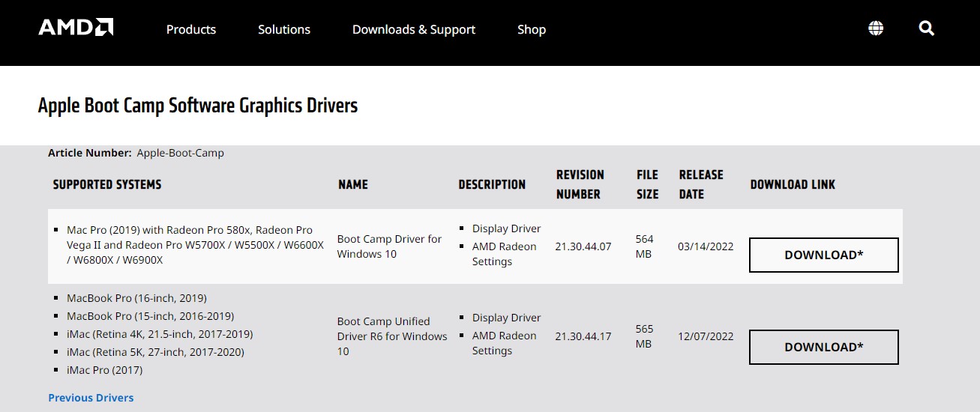Open the Shop menu item

(532, 29)
